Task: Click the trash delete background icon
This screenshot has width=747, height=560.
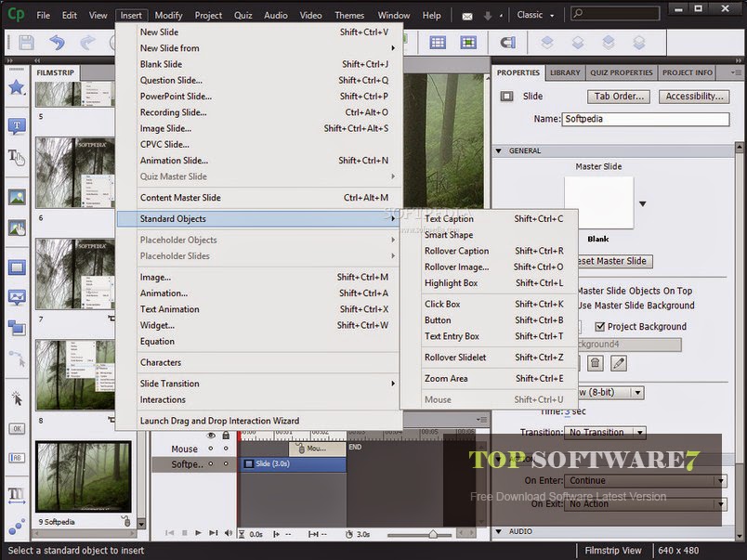Action: [595, 363]
